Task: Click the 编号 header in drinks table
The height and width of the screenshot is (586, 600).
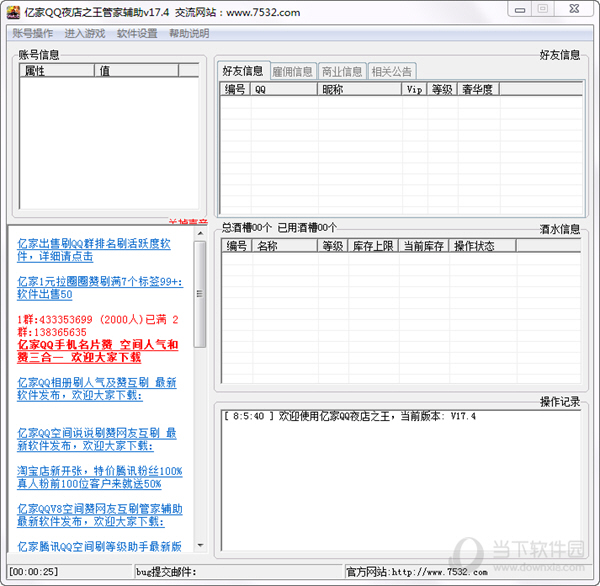Action: 236,246
